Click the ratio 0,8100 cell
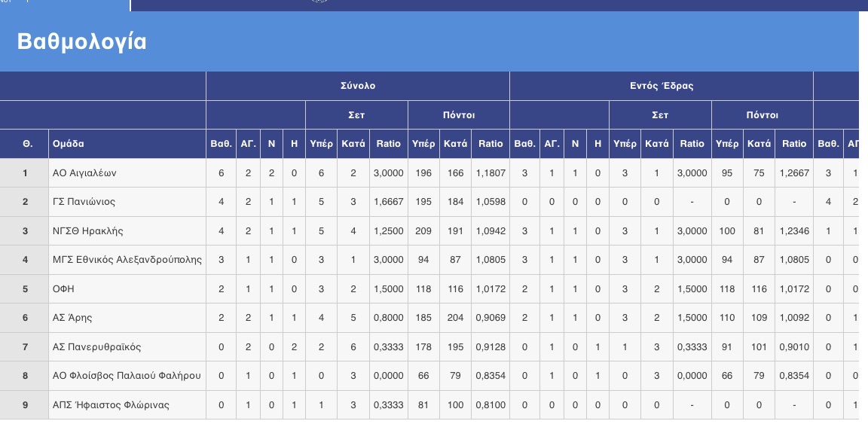868x424 pixels. (491, 405)
